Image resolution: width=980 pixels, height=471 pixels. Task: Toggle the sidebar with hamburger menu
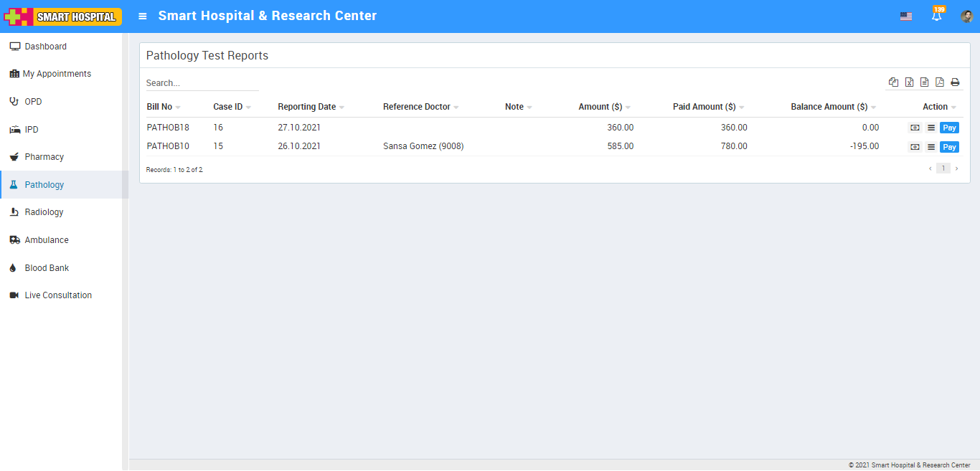pos(143,16)
